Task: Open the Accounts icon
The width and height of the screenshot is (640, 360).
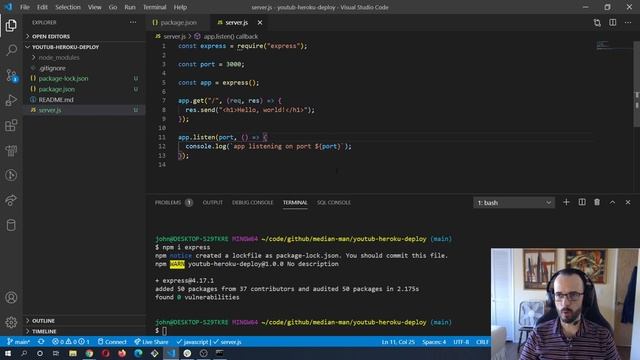Action: (x=11, y=298)
